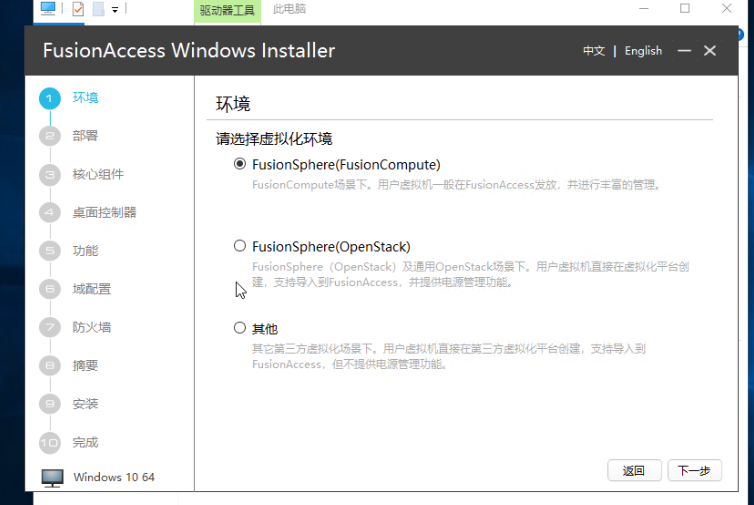The height and width of the screenshot is (505, 754).
Task: Click step 9 circle icon for 安装
Action: coord(50,404)
